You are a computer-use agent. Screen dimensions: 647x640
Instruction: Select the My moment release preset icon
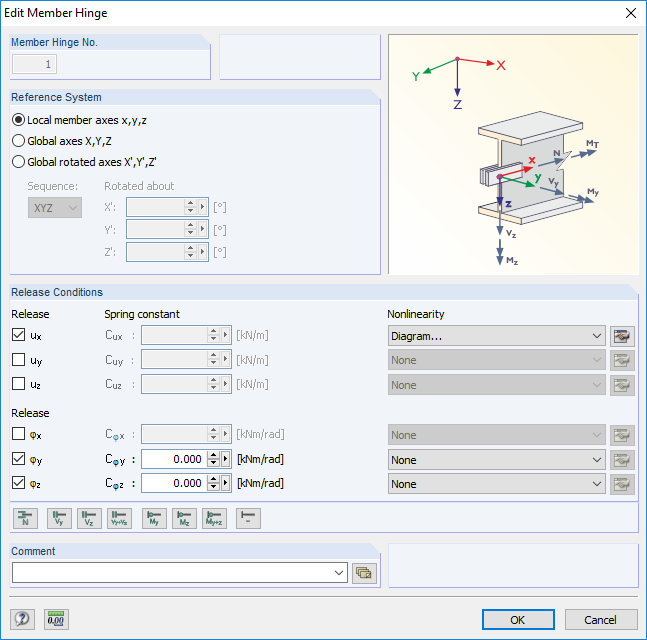(154, 518)
